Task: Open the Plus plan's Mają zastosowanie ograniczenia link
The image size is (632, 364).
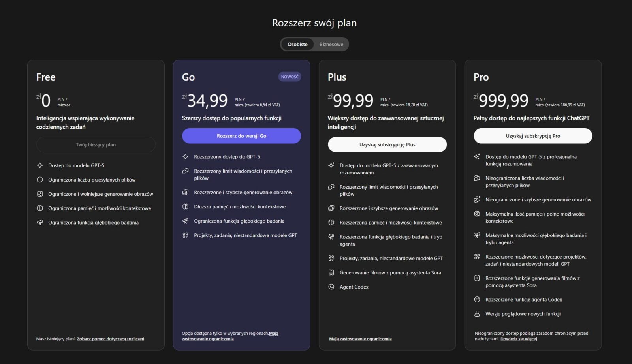Action: pyautogui.click(x=360, y=339)
